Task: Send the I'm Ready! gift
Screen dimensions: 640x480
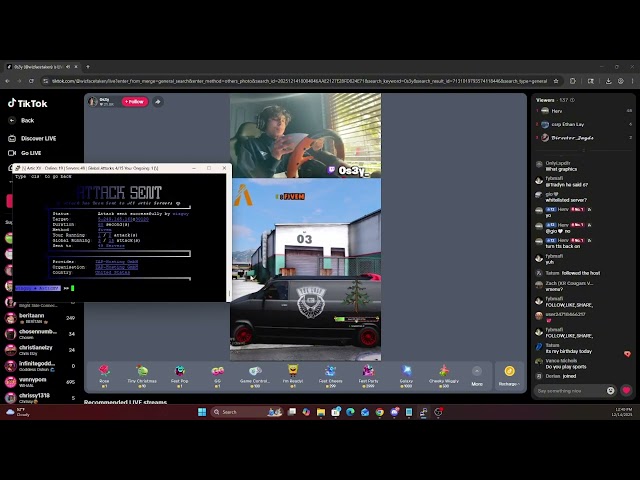Action: click(x=293, y=376)
